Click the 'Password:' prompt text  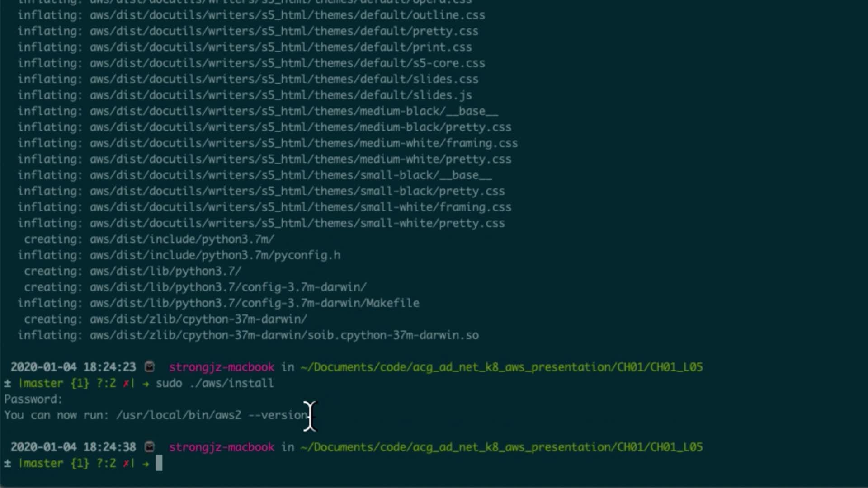(x=33, y=399)
